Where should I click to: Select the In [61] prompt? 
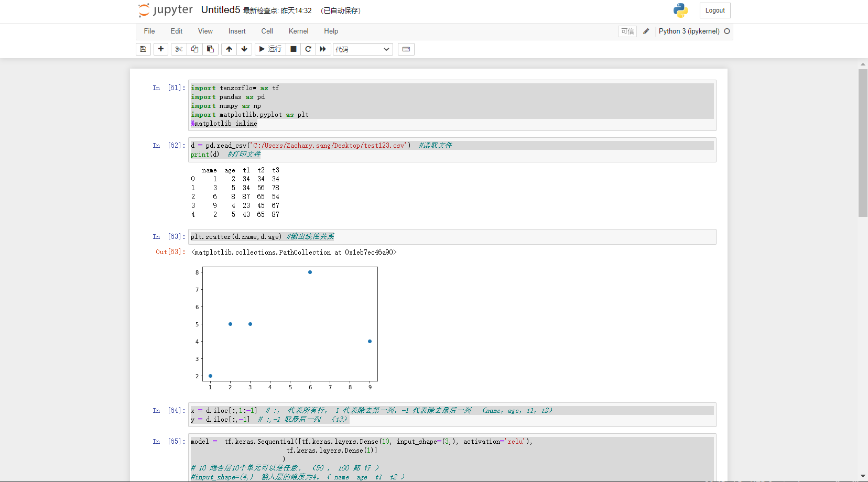point(169,88)
